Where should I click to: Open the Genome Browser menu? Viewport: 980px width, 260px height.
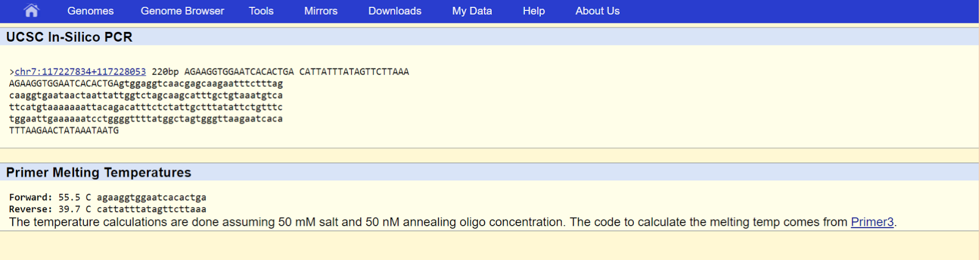(x=182, y=11)
